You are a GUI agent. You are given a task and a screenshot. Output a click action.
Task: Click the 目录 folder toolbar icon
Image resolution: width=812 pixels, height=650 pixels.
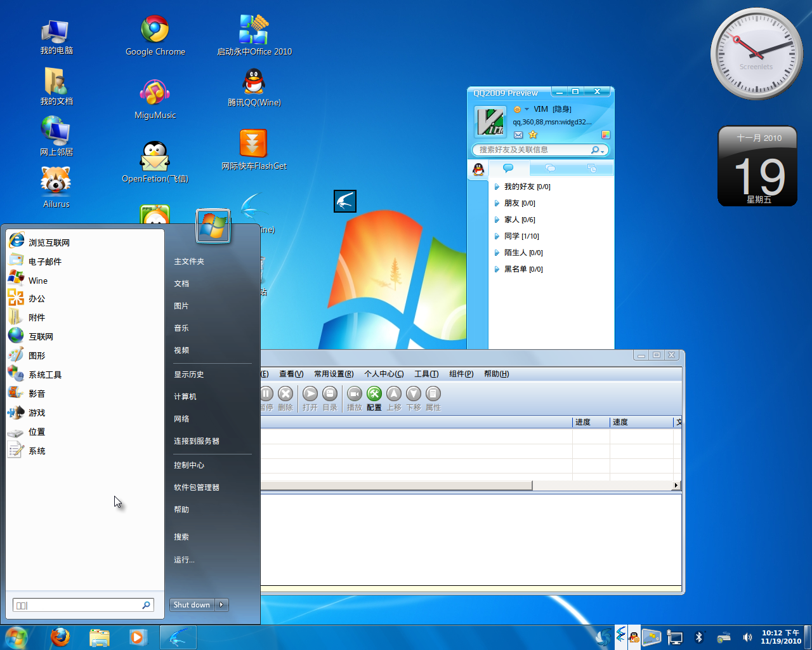pos(330,399)
